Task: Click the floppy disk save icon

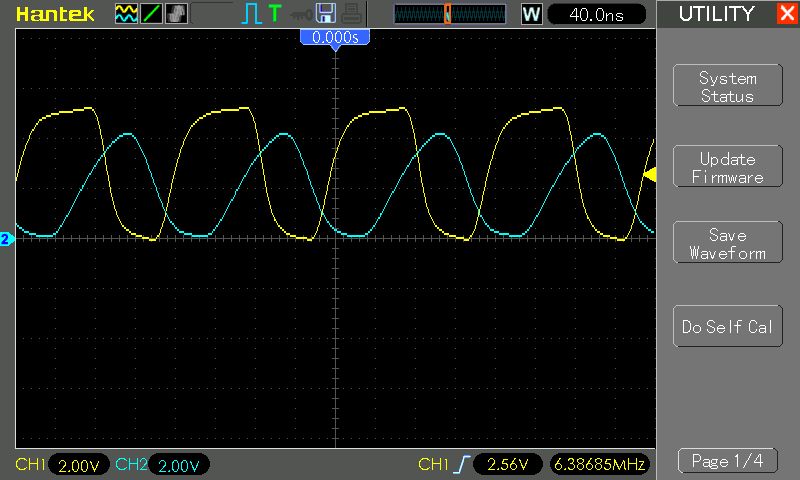Action: tap(326, 13)
